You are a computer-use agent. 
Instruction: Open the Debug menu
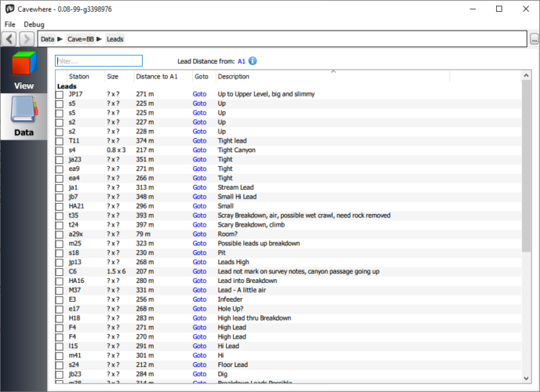(x=34, y=24)
